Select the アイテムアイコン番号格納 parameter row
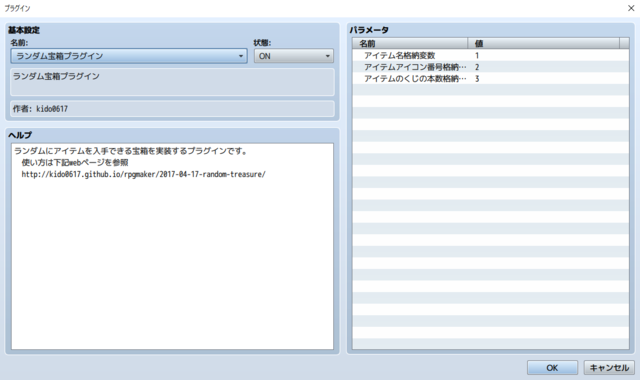The image size is (640, 380). [491, 67]
